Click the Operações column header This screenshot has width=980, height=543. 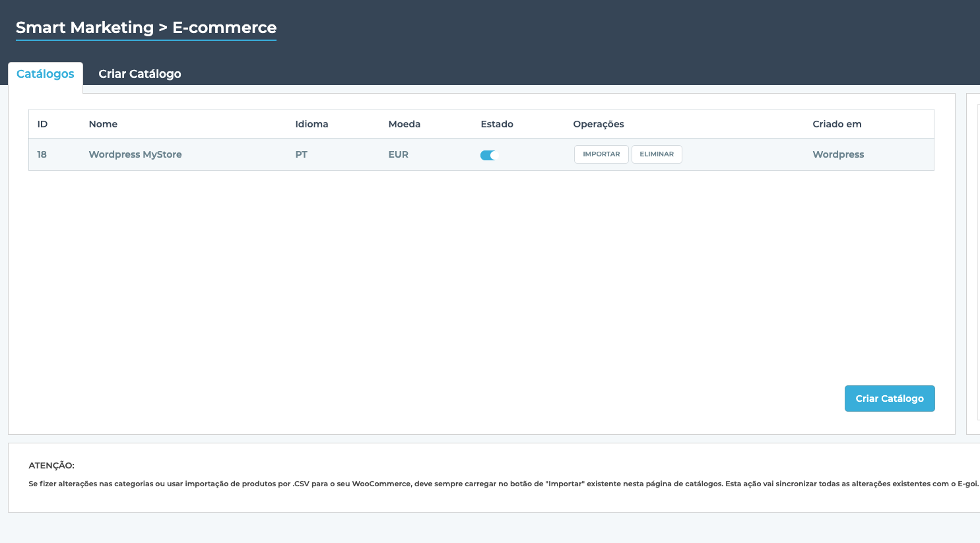pos(599,124)
